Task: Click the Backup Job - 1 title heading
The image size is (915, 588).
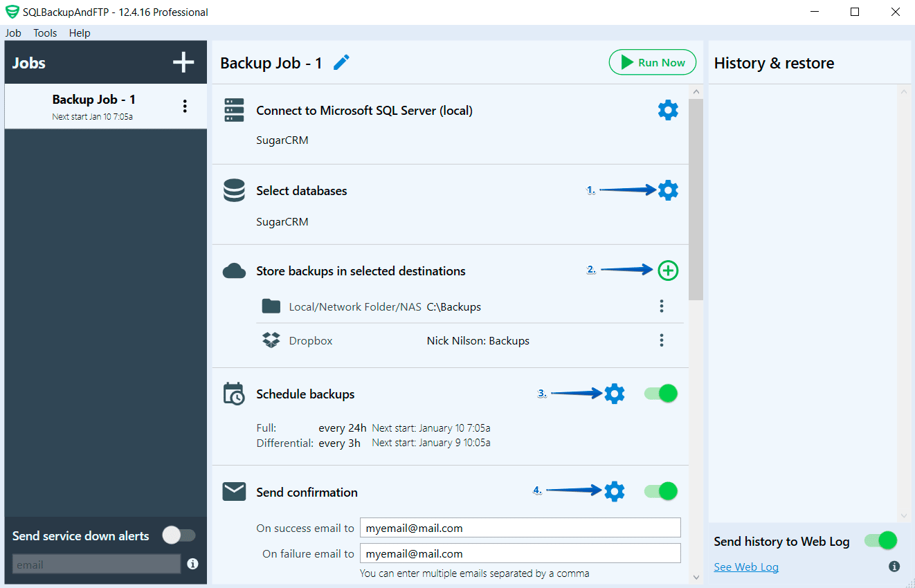Action: click(x=271, y=63)
